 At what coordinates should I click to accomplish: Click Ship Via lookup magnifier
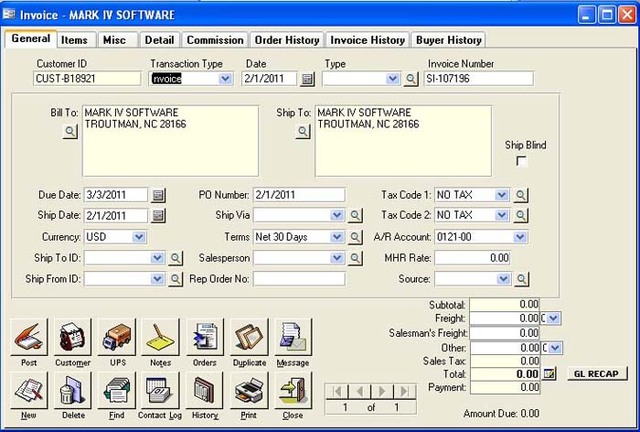point(355,216)
